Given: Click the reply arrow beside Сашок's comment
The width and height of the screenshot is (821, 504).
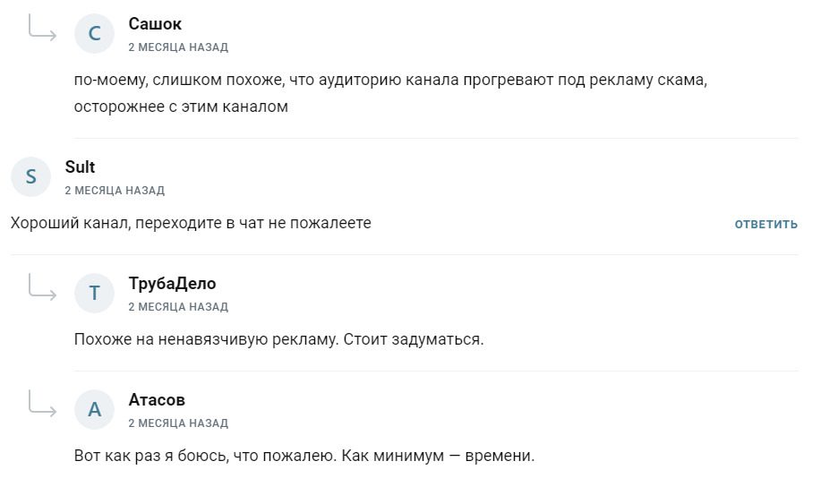Looking at the screenshot, I should (x=42, y=29).
